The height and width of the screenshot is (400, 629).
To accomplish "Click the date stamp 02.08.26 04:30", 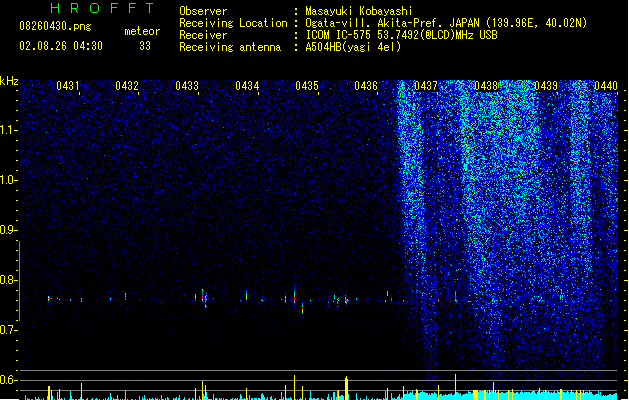I will [x=61, y=46].
